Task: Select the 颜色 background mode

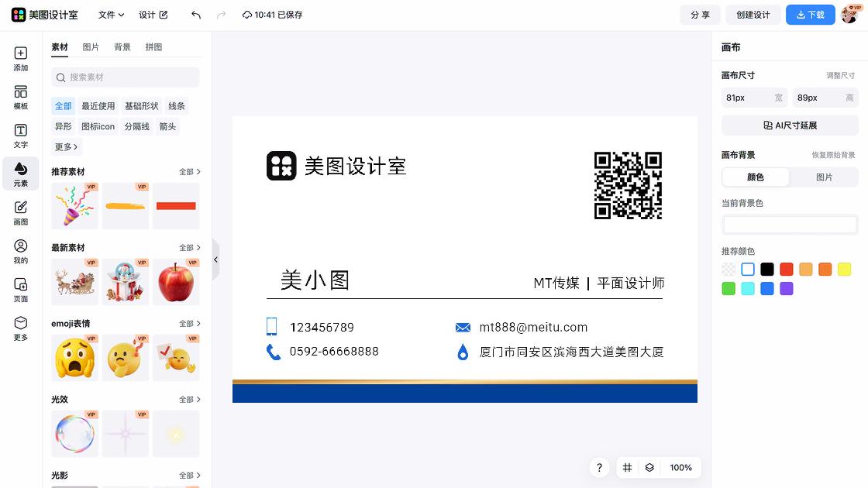Action: (x=756, y=177)
